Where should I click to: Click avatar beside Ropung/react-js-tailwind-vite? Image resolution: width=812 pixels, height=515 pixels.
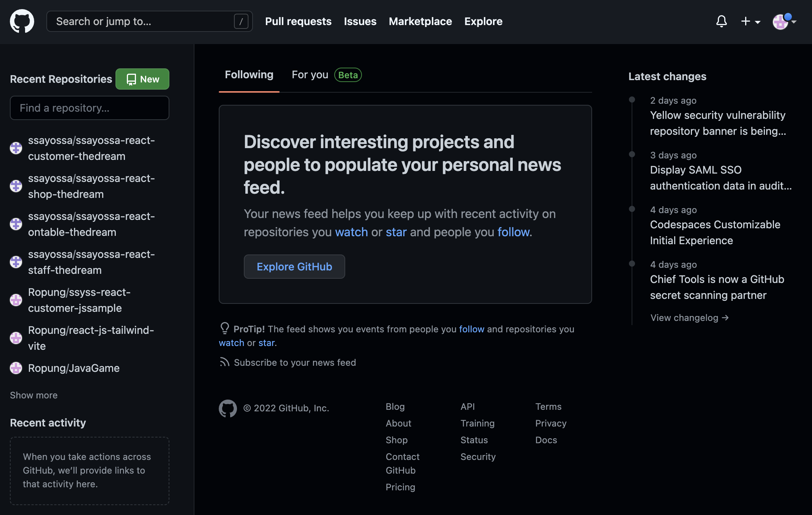(16, 338)
